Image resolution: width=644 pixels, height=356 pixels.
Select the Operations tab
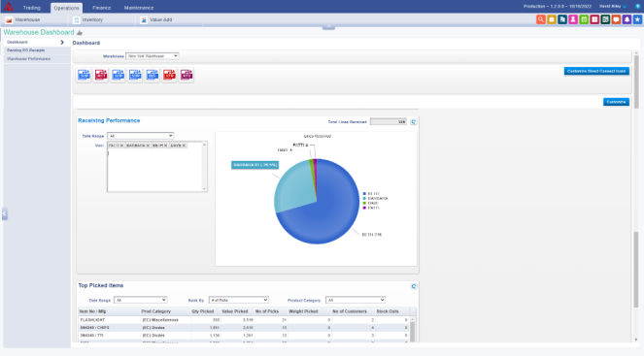[x=66, y=8]
